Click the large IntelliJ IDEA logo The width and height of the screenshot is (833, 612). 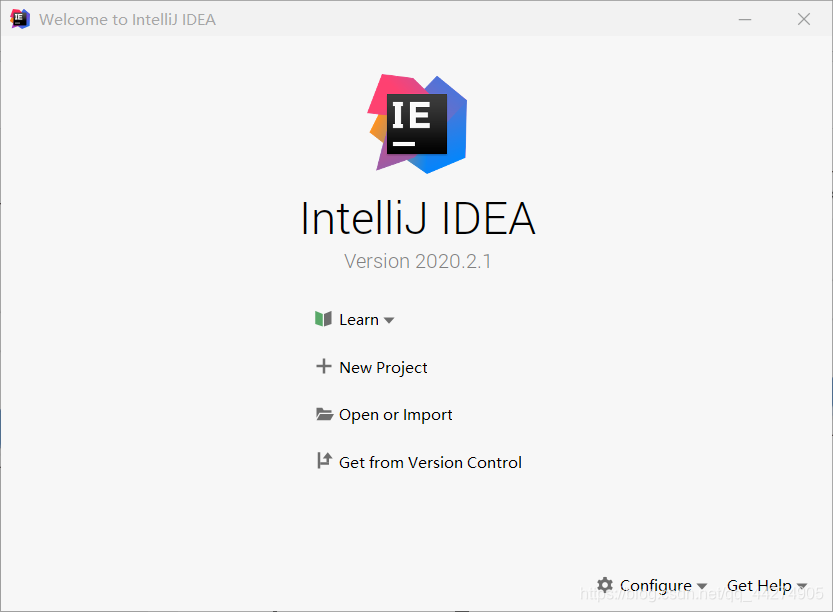[418, 123]
